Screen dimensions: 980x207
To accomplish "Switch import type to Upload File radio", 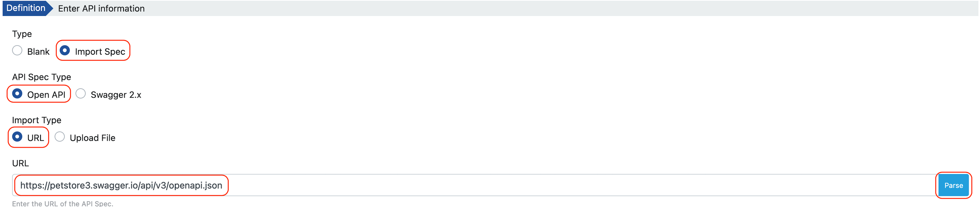I will (x=60, y=137).
